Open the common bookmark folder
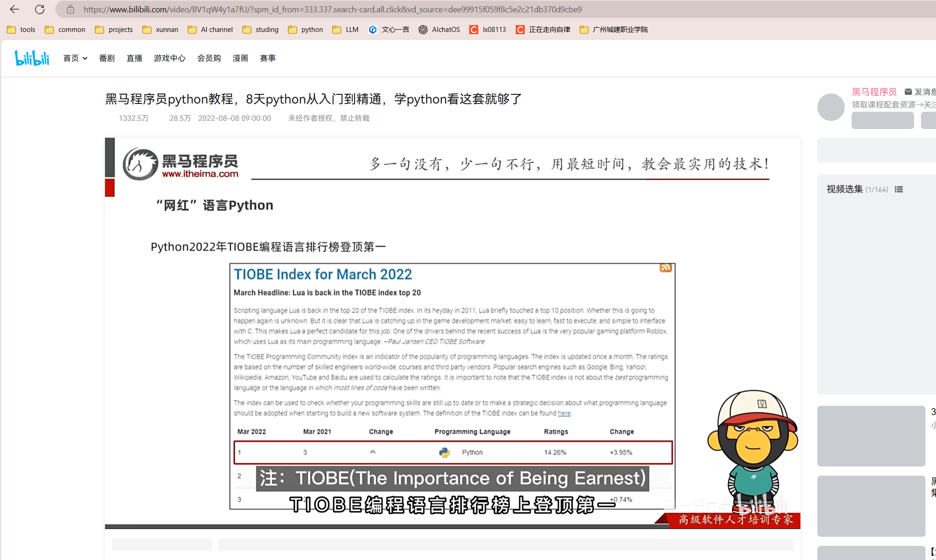Screen dimensions: 936x560 tap(65, 30)
